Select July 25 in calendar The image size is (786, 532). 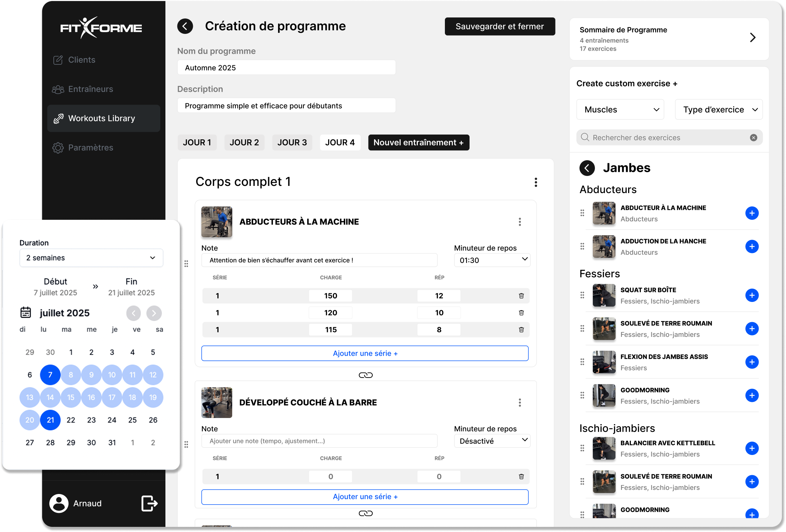click(133, 420)
